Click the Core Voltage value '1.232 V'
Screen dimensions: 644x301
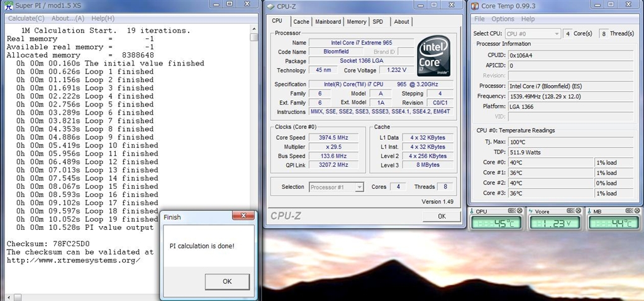(397, 71)
